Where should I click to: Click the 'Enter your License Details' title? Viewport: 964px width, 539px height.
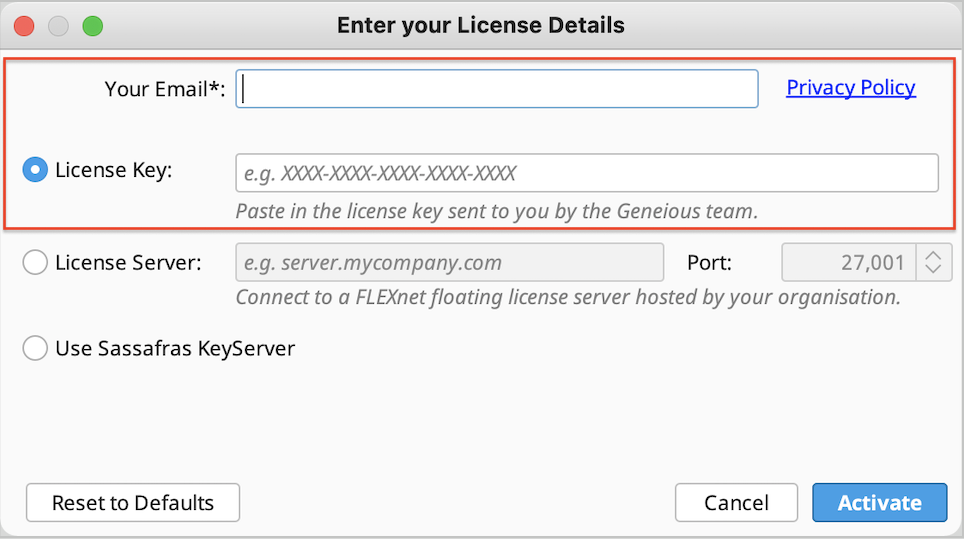point(481,25)
